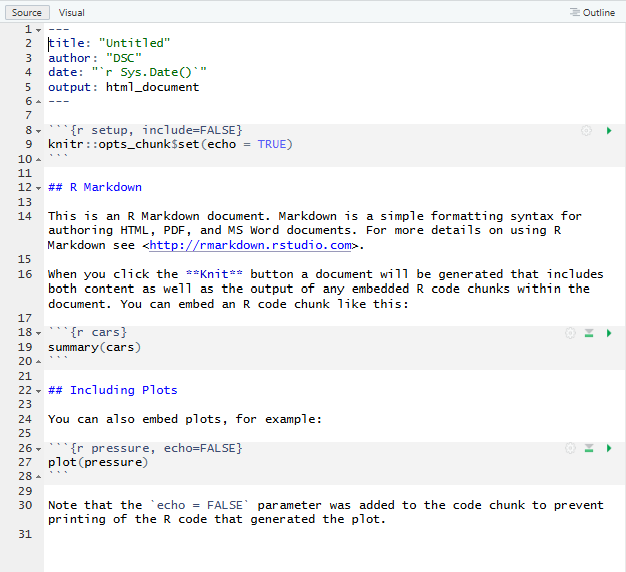Click fold end marker at line 6

pos(38,102)
